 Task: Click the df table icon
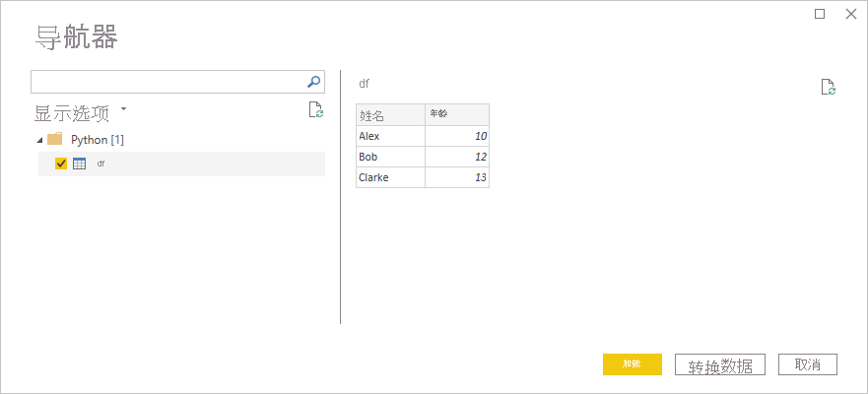pos(80,164)
